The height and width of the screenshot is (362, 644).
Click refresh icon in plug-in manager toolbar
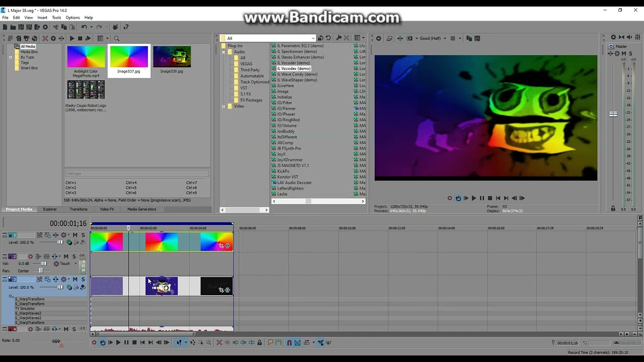329,38
